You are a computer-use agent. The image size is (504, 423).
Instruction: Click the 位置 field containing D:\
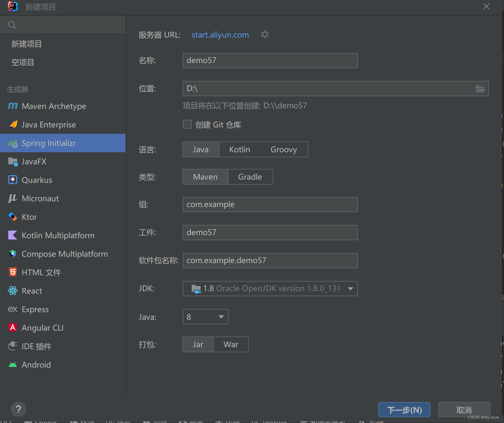336,89
